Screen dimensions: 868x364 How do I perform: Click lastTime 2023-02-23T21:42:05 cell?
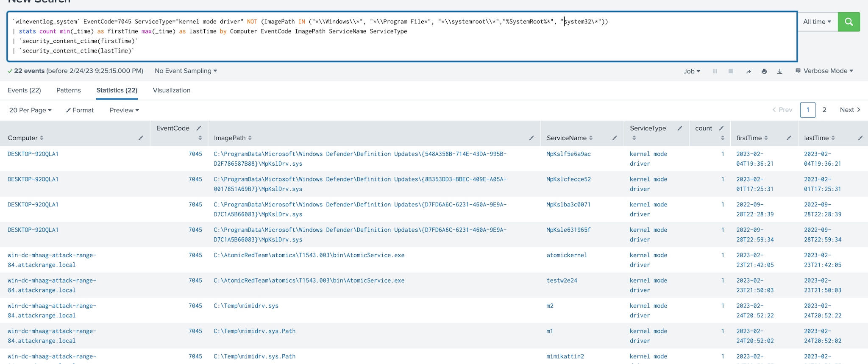click(823, 260)
